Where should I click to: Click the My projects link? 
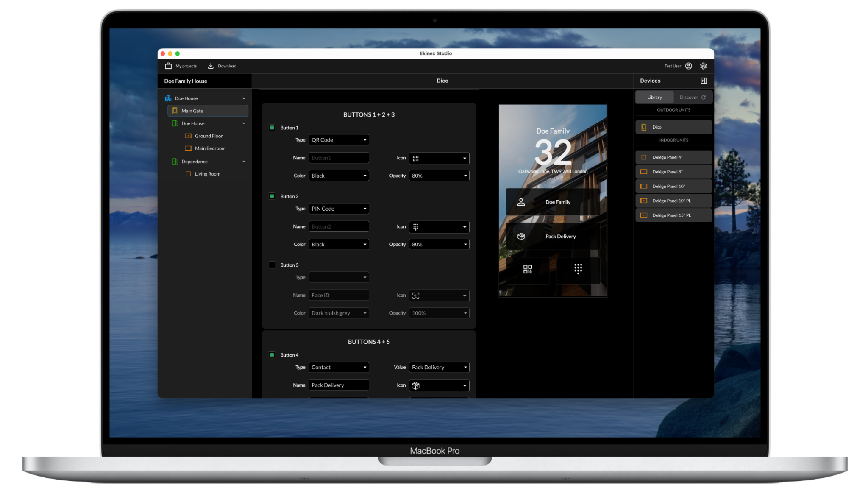tap(186, 66)
